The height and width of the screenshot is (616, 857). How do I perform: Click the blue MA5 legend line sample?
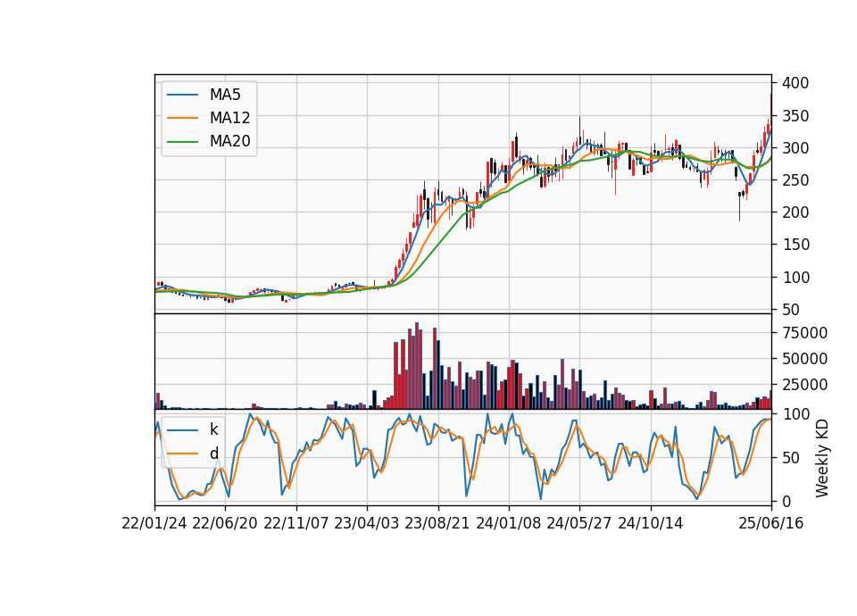tap(182, 95)
